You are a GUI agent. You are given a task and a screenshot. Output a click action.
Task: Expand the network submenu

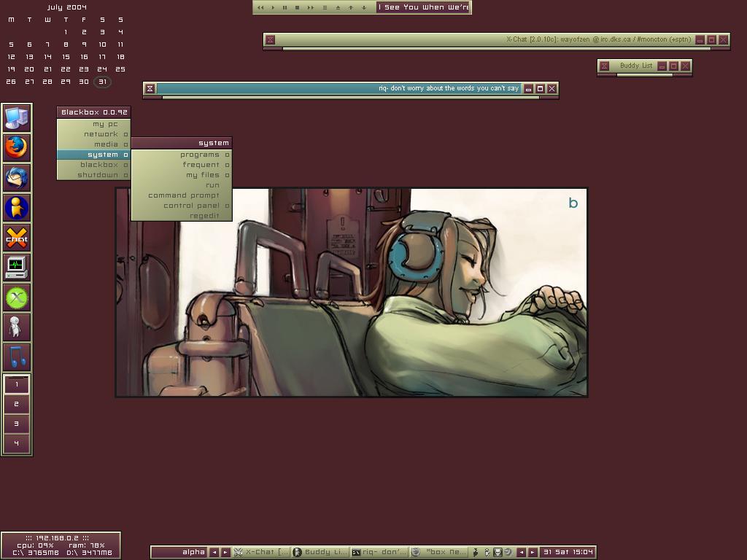pyautogui.click(x=93, y=134)
